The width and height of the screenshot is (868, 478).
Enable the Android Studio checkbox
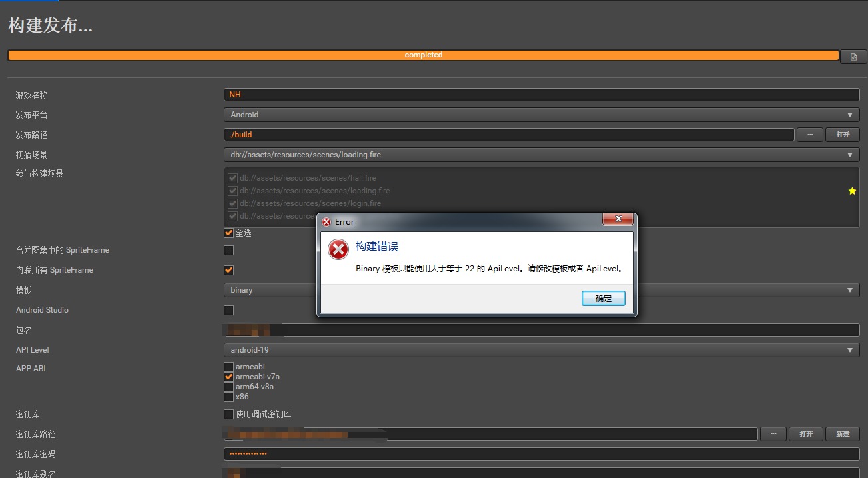228,310
